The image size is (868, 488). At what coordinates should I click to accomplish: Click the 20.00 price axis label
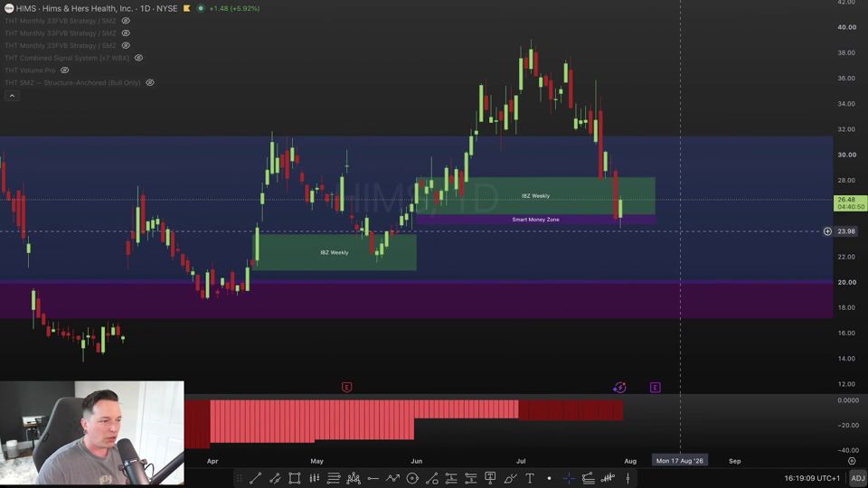tap(846, 282)
